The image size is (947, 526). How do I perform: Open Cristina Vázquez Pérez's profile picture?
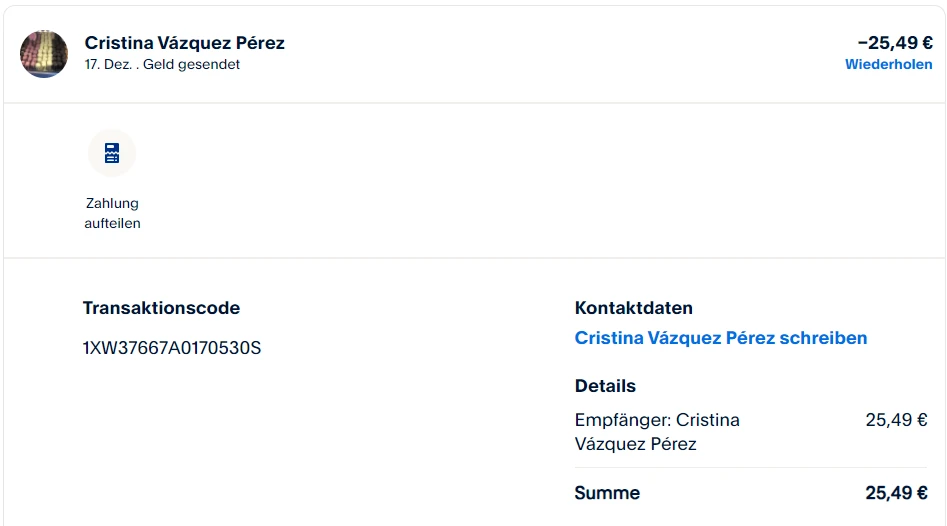tap(44, 54)
